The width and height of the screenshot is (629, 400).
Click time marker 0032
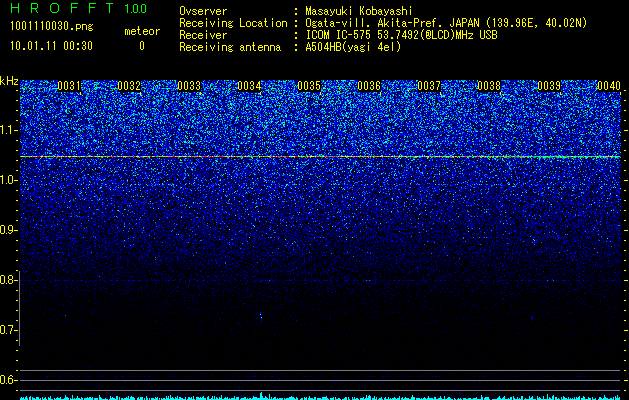coord(129,86)
